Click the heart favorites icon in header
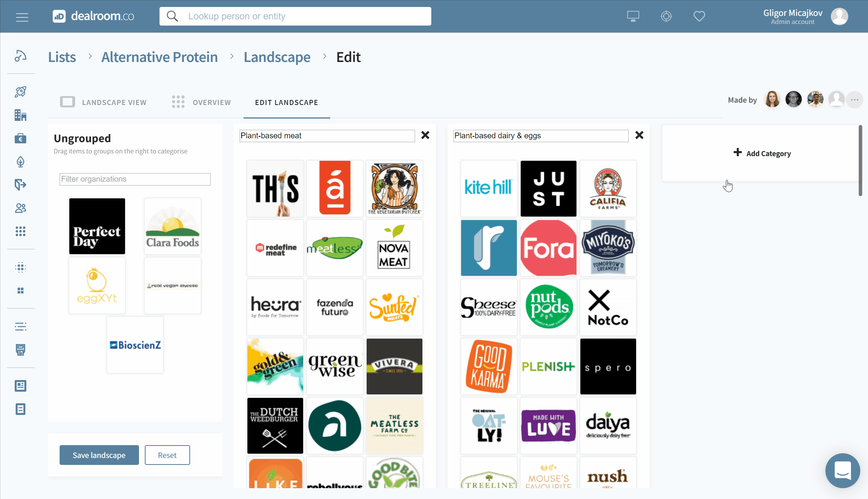 [699, 16]
